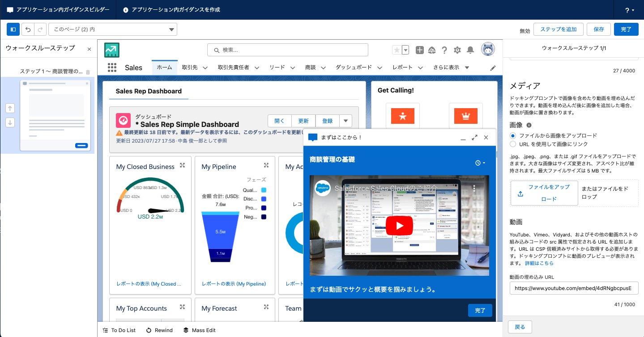
Task: Move step down with arrow button
Action: pyautogui.click(x=11, y=122)
